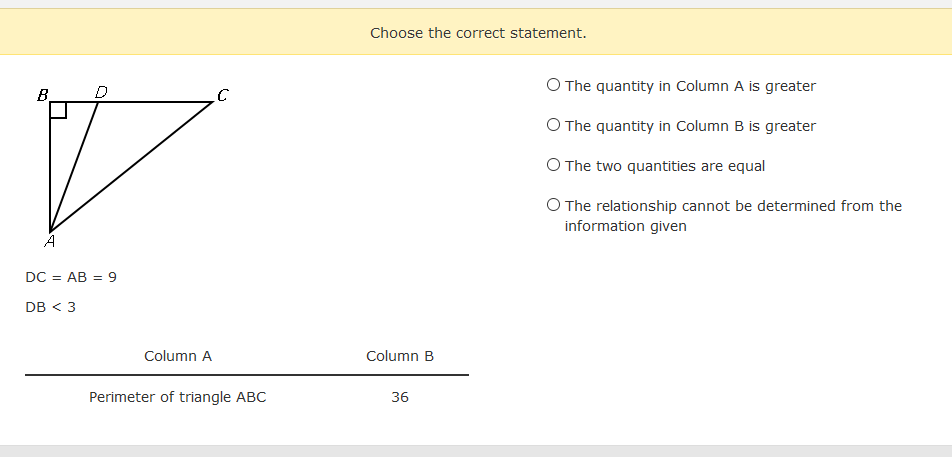Click the value 36 under Column B
The height and width of the screenshot is (457, 952).
pyautogui.click(x=400, y=398)
